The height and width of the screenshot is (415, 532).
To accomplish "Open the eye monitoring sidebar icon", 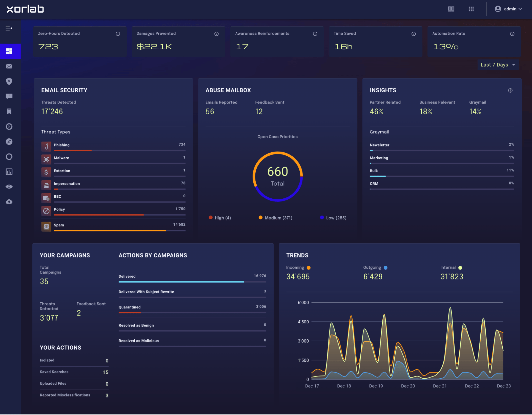I will [x=9, y=187].
